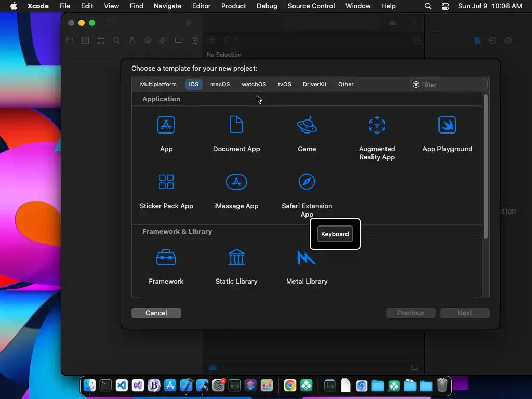Open the filter options icon in Filter field

(x=416, y=85)
